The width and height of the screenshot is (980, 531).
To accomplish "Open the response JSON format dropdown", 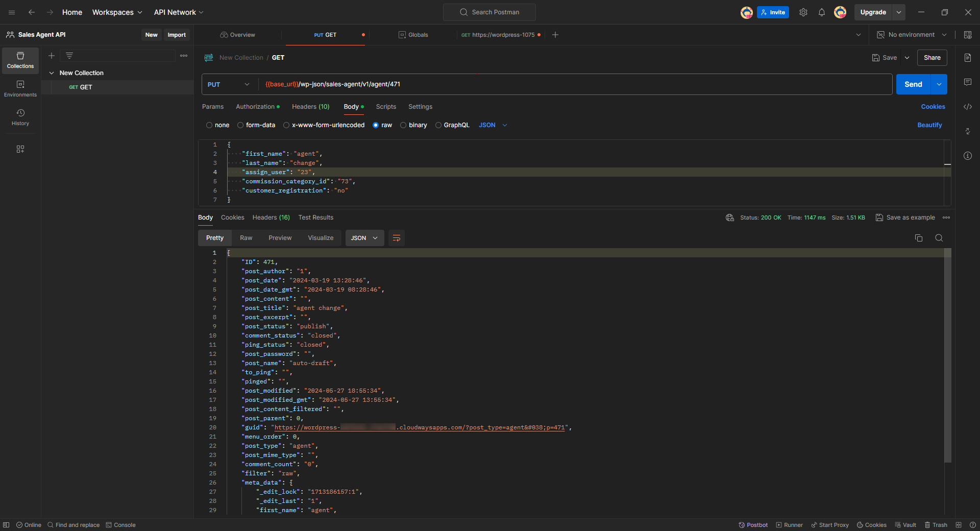I will pyautogui.click(x=364, y=238).
